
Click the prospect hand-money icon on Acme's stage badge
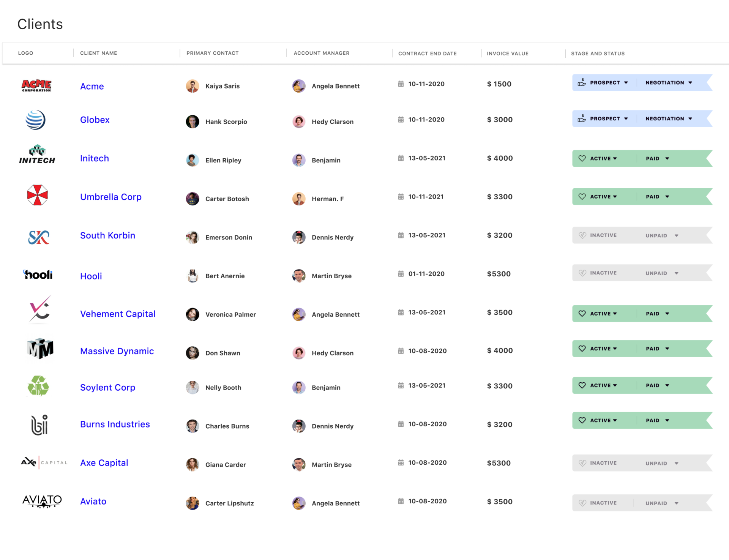[581, 82]
